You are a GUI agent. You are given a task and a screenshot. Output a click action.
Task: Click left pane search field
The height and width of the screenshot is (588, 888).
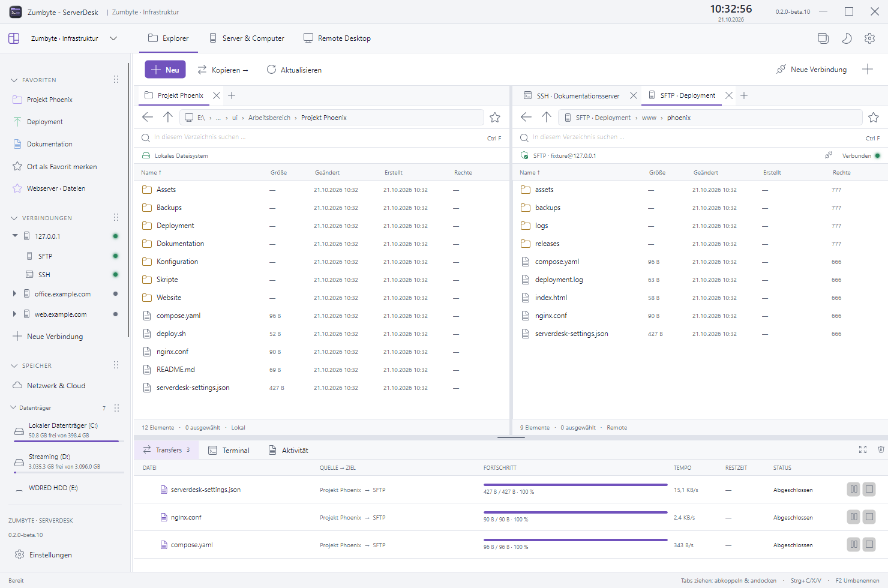click(x=321, y=137)
